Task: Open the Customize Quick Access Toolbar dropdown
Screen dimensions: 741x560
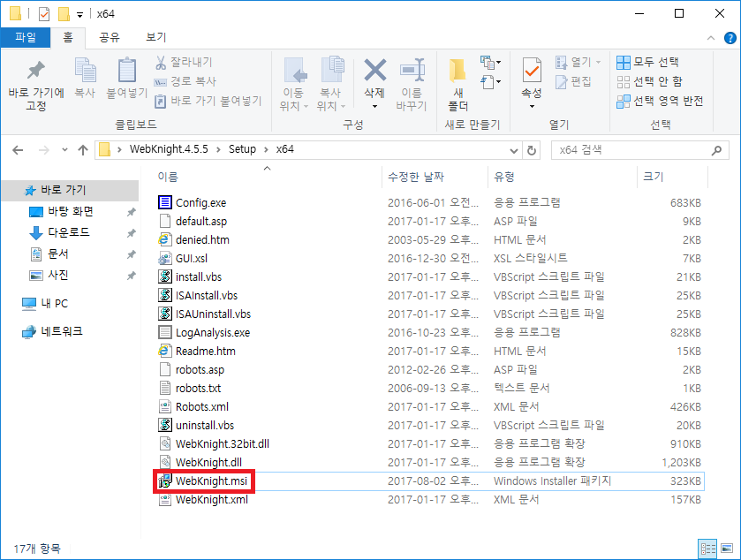Action: 79,15
